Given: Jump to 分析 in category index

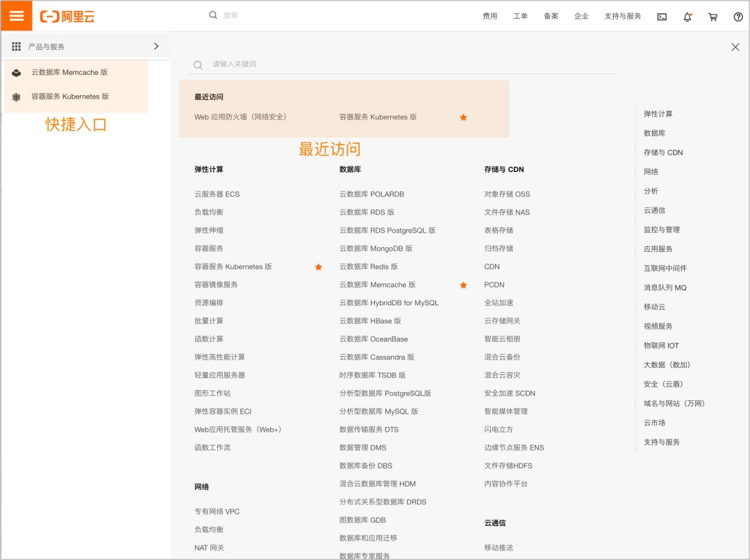Looking at the screenshot, I should click(x=651, y=191).
